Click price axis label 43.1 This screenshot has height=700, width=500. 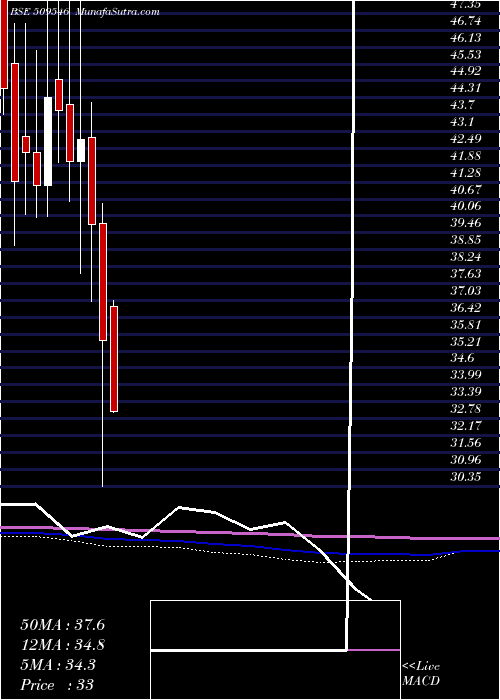coord(463,122)
